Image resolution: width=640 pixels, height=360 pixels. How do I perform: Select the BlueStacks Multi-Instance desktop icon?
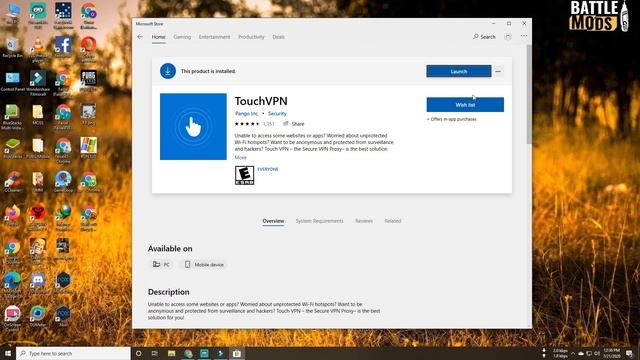pyautogui.click(x=12, y=117)
